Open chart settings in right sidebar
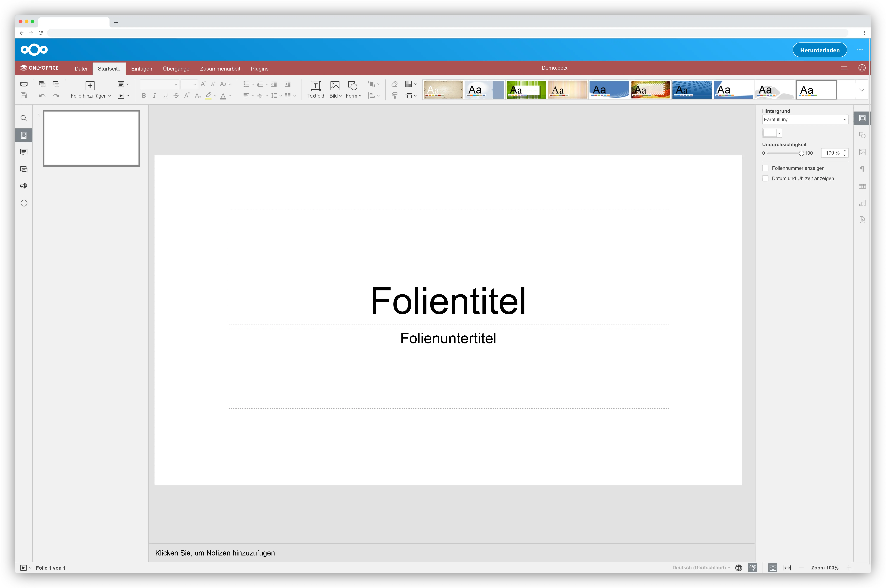This screenshot has width=886, height=588. [862, 203]
